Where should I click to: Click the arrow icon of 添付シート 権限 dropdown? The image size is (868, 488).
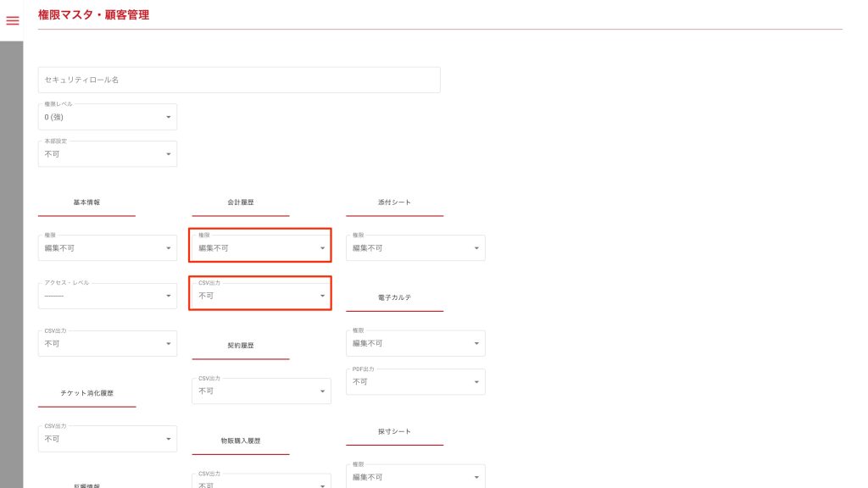point(476,248)
